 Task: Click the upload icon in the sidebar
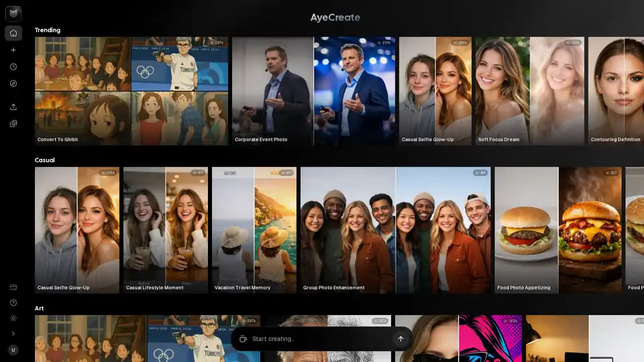tap(13, 107)
